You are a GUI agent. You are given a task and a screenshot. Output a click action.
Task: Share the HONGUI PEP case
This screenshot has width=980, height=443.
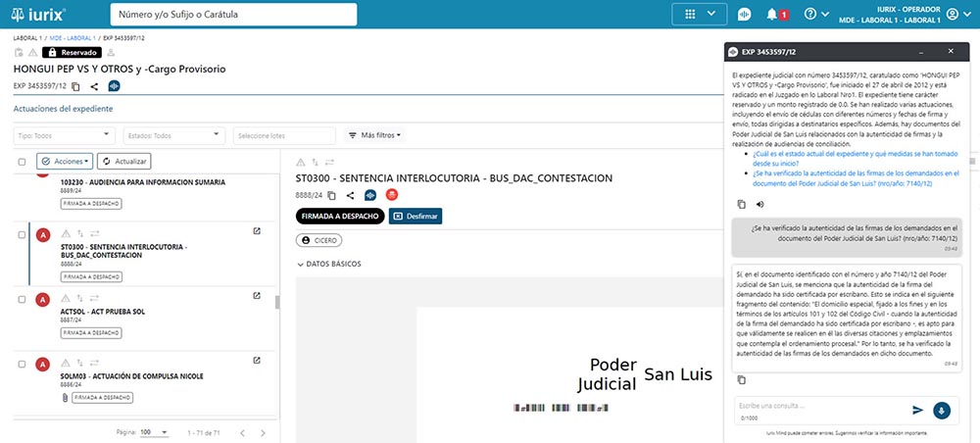click(x=94, y=86)
